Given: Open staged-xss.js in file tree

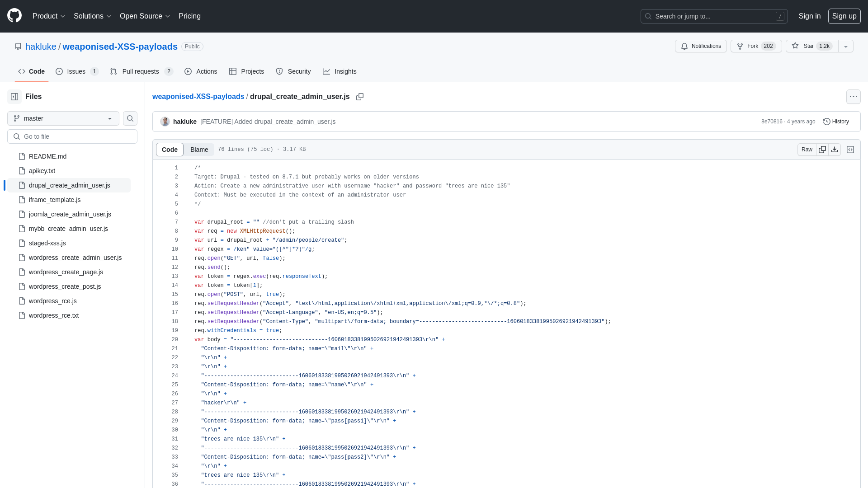Looking at the screenshot, I should click(x=69, y=243).
